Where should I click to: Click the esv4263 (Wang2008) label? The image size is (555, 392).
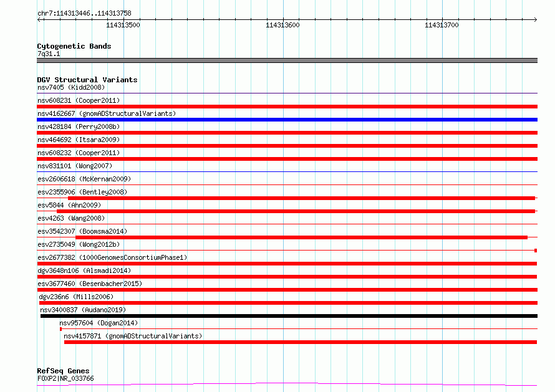(71, 218)
